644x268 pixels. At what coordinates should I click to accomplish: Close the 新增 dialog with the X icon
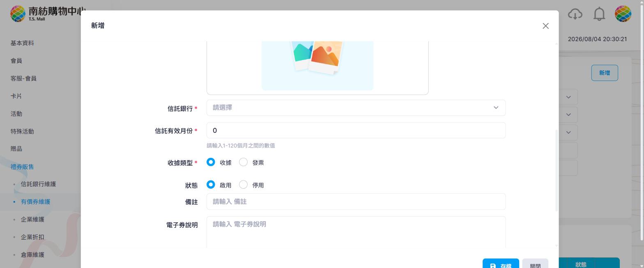click(545, 26)
